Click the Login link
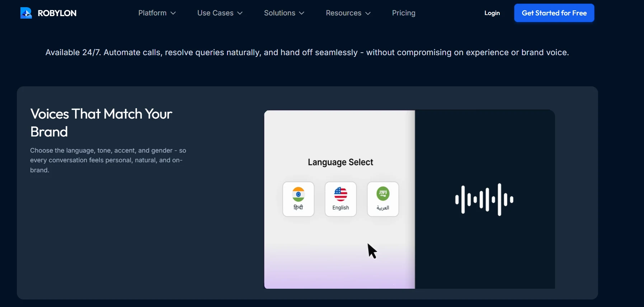 coord(492,13)
